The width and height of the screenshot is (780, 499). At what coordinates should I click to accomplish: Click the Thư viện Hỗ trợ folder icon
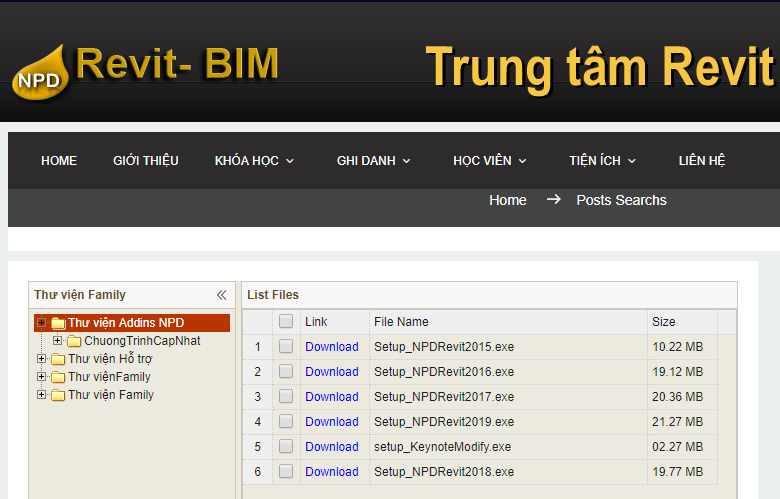pos(58,359)
